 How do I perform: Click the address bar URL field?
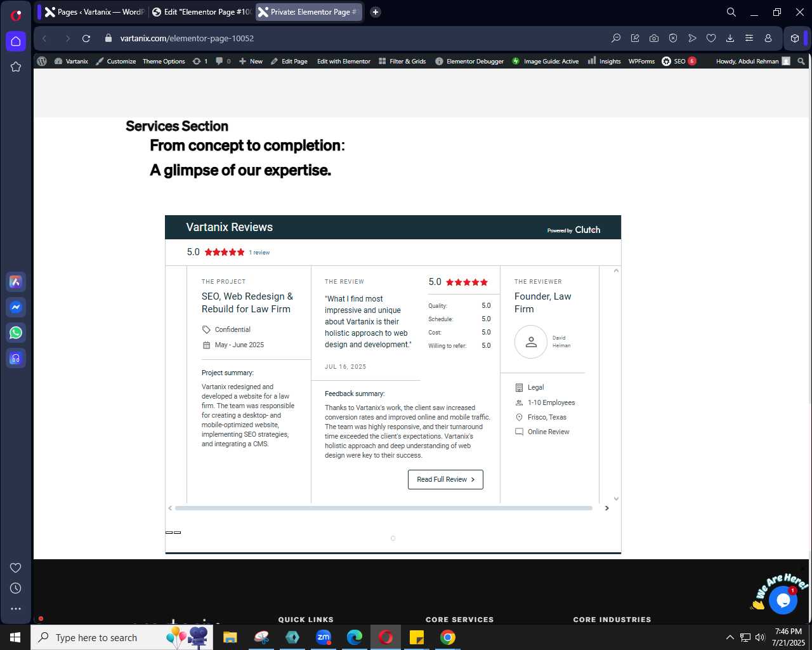tap(355, 38)
